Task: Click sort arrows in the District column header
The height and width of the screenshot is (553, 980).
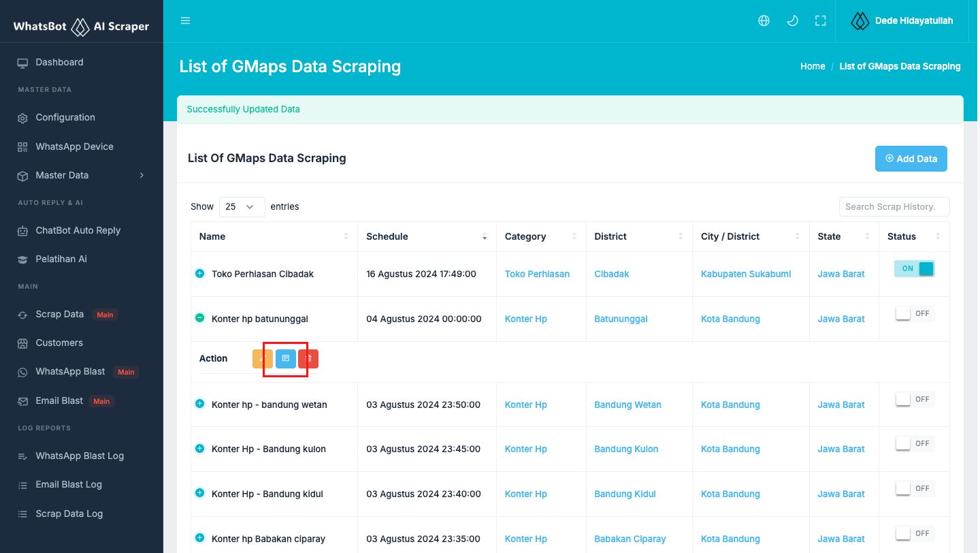Action: pyautogui.click(x=681, y=237)
